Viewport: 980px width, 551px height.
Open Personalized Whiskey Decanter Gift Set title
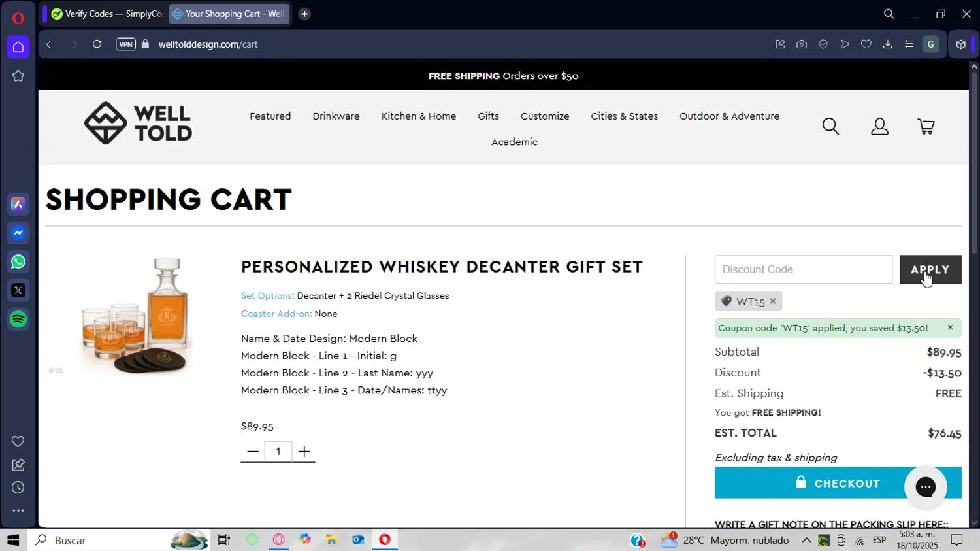(442, 267)
